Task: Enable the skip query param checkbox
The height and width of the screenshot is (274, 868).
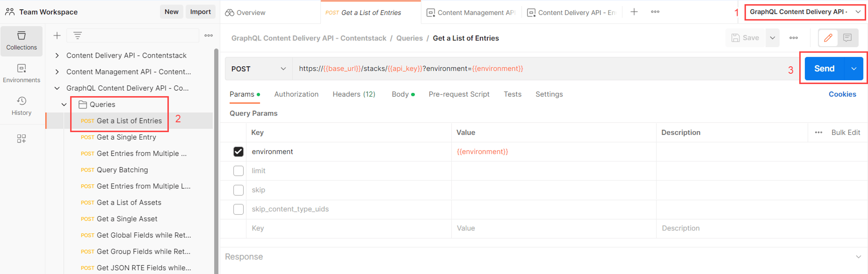Action: (x=238, y=190)
